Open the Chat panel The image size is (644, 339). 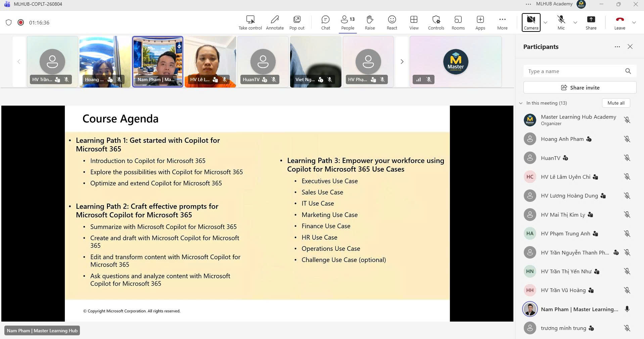point(325,22)
